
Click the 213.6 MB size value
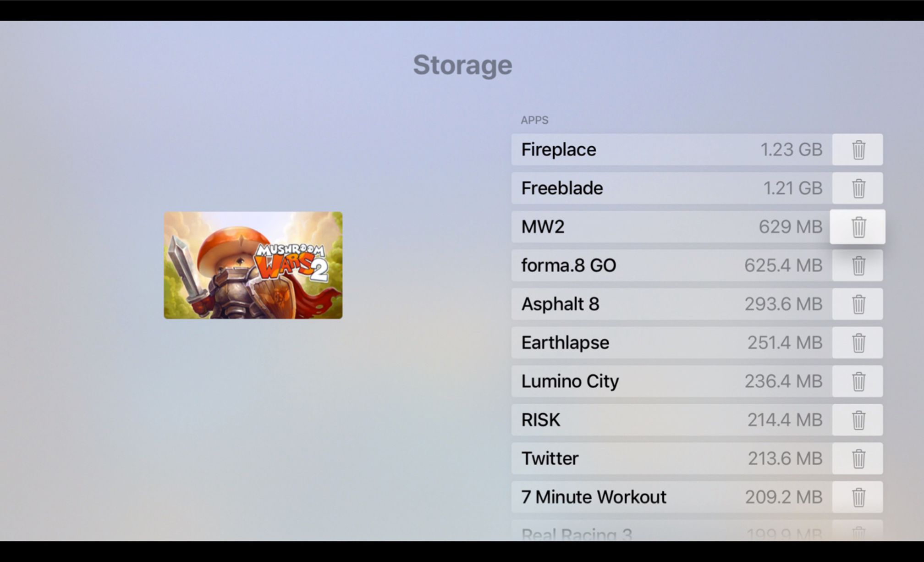pyautogui.click(x=785, y=458)
